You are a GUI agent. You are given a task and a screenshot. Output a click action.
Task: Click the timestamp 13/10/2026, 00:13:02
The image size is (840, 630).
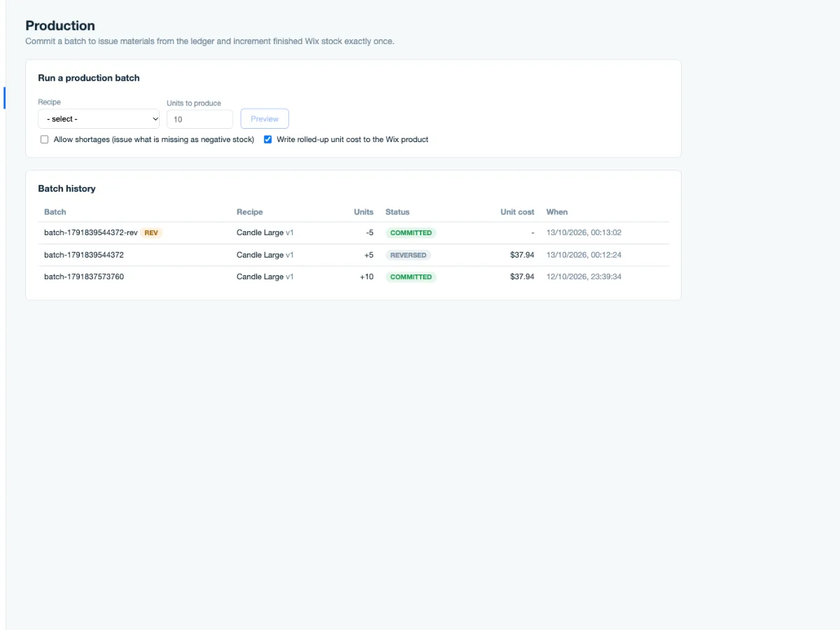584,232
